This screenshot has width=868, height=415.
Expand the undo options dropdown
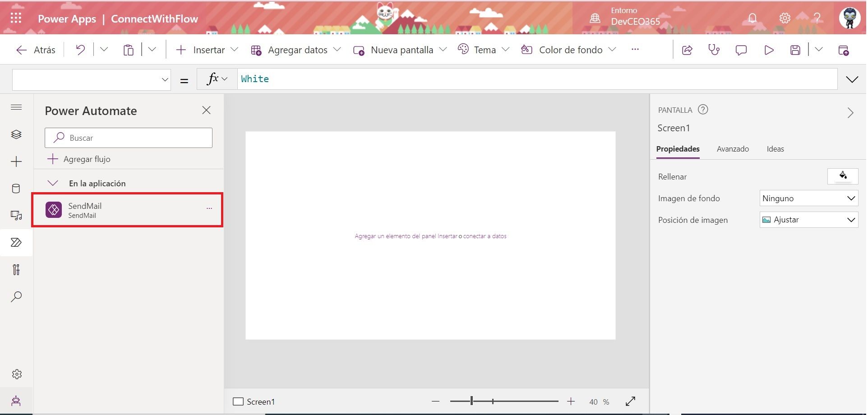click(x=104, y=49)
